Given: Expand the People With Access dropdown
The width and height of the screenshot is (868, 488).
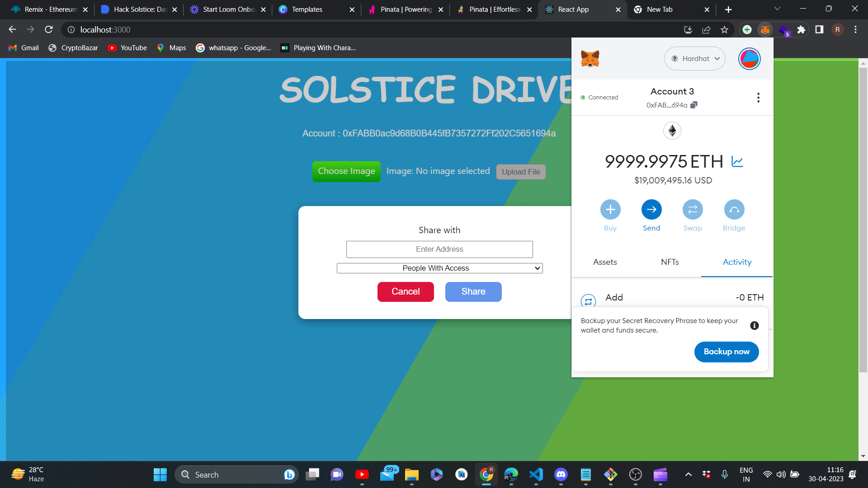Looking at the screenshot, I should pos(439,268).
